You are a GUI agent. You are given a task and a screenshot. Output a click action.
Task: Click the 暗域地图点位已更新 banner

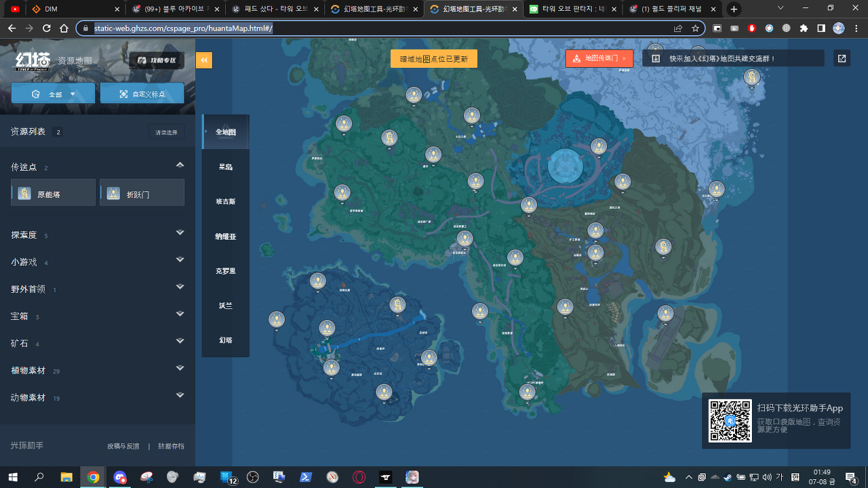click(434, 59)
